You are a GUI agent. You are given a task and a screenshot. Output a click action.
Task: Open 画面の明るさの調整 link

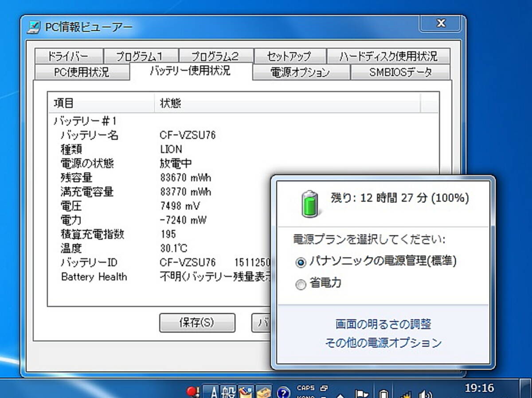tap(383, 324)
